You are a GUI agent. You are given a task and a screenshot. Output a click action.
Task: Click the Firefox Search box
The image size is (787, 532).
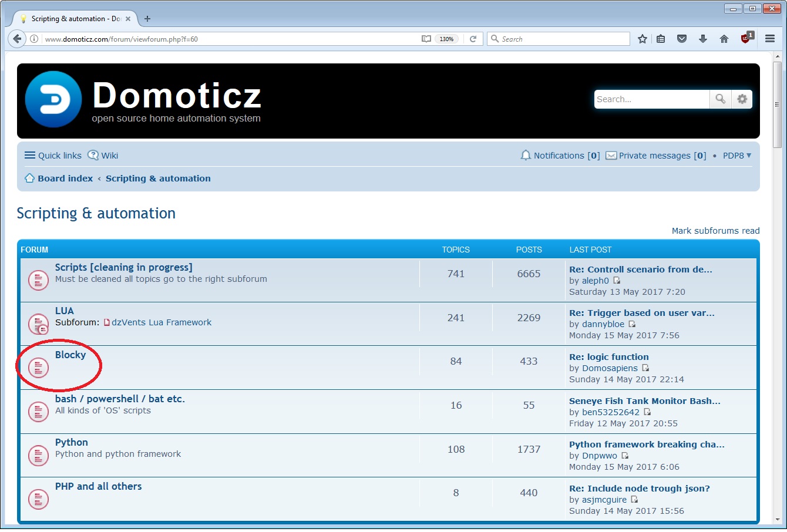pos(559,39)
